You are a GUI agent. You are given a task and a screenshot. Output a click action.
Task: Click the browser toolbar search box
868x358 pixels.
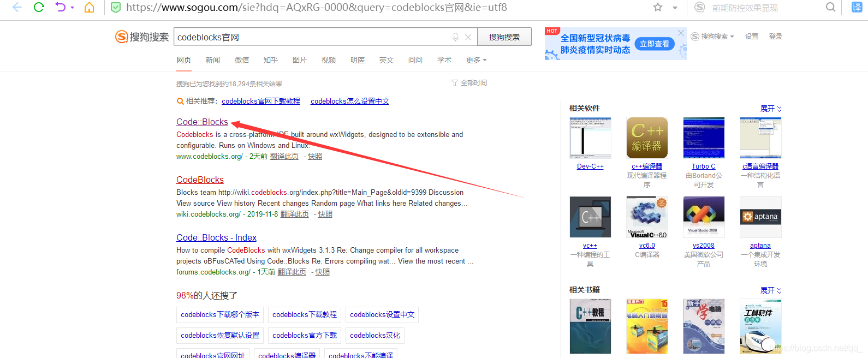click(764, 8)
